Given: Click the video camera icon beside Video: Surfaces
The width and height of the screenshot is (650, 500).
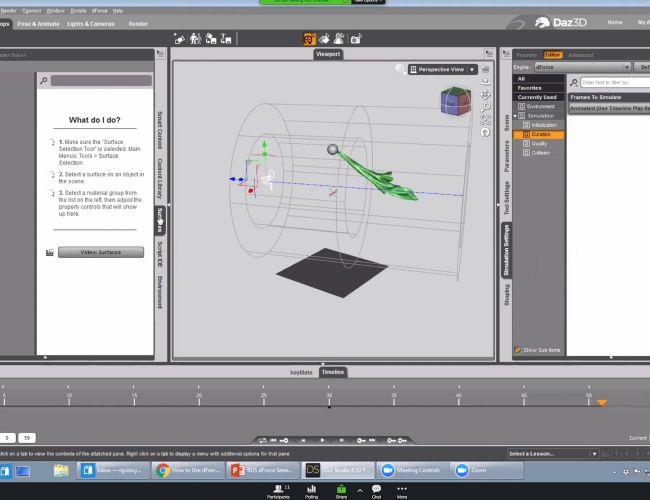Looking at the screenshot, I should coord(48,253).
